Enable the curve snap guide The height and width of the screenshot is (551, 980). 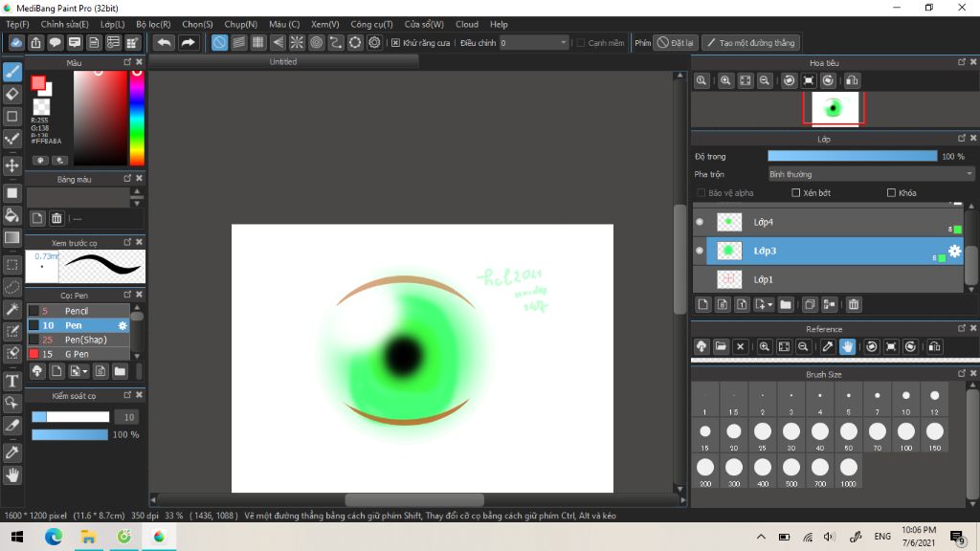[x=336, y=42]
